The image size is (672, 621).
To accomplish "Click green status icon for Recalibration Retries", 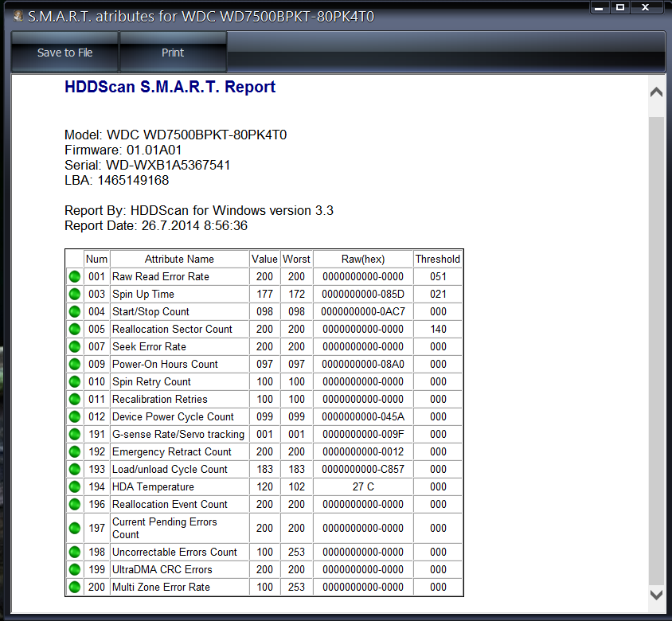I will pos(75,399).
